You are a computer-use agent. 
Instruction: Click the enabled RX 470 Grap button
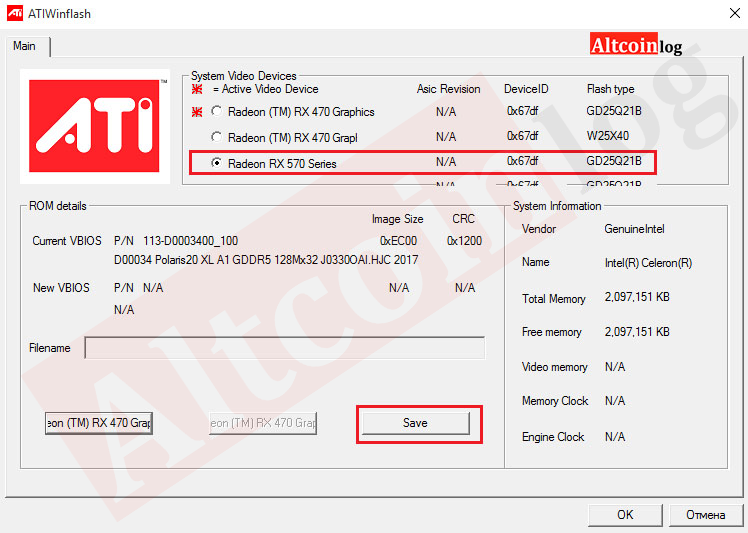[x=99, y=423]
